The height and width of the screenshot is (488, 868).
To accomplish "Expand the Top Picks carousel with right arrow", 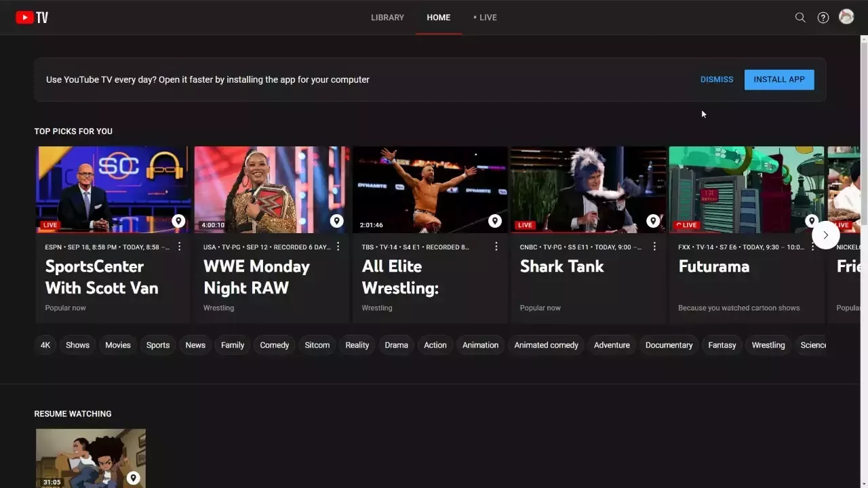I will [x=826, y=235].
